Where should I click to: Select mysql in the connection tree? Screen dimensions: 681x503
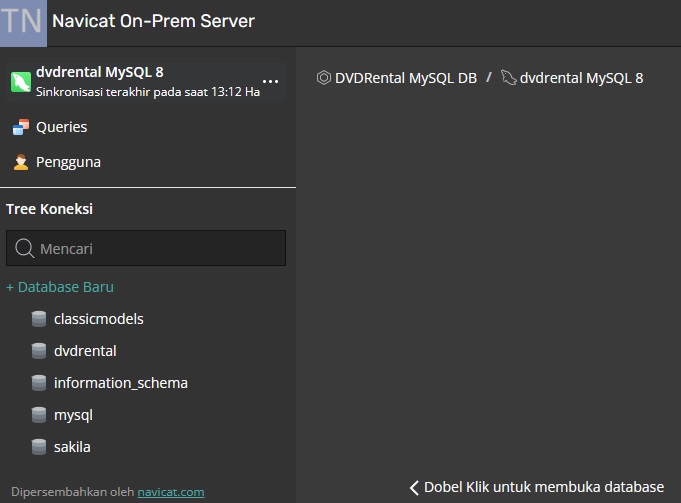73,415
